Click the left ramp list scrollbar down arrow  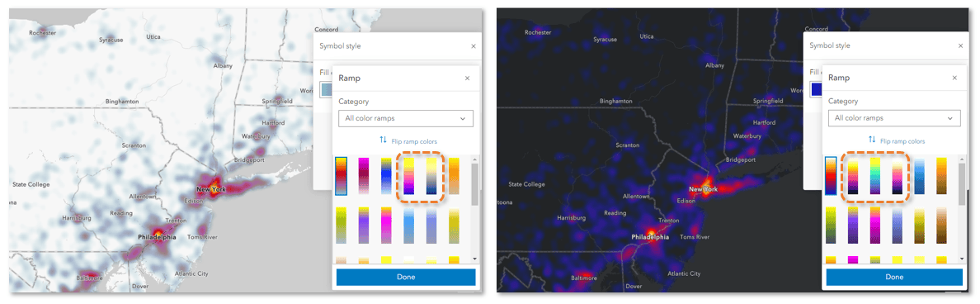click(x=474, y=259)
